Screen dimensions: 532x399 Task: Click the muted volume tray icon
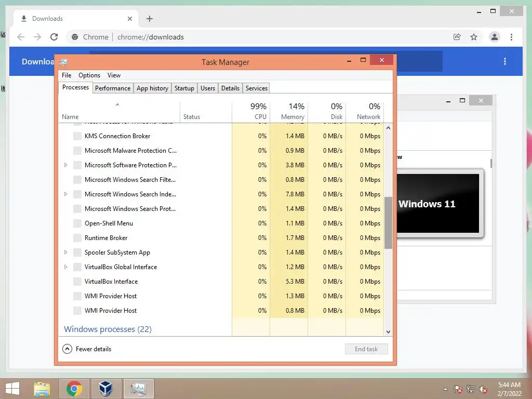click(x=483, y=389)
